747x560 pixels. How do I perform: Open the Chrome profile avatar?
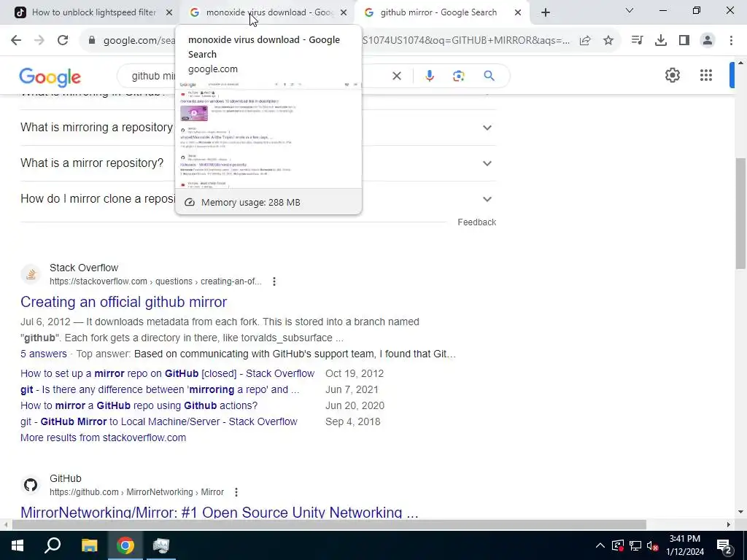[708, 41]
